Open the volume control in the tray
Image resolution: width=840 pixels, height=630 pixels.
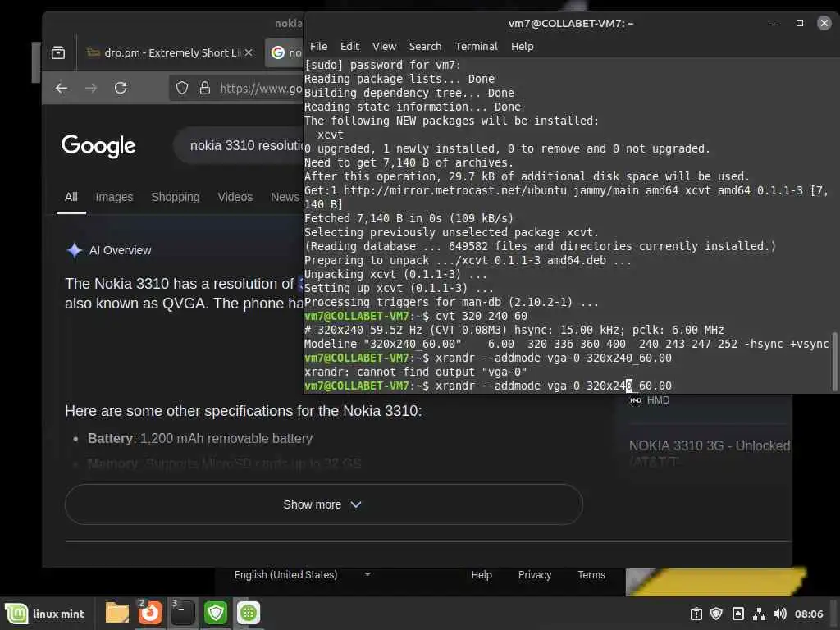tap(780, 614)
